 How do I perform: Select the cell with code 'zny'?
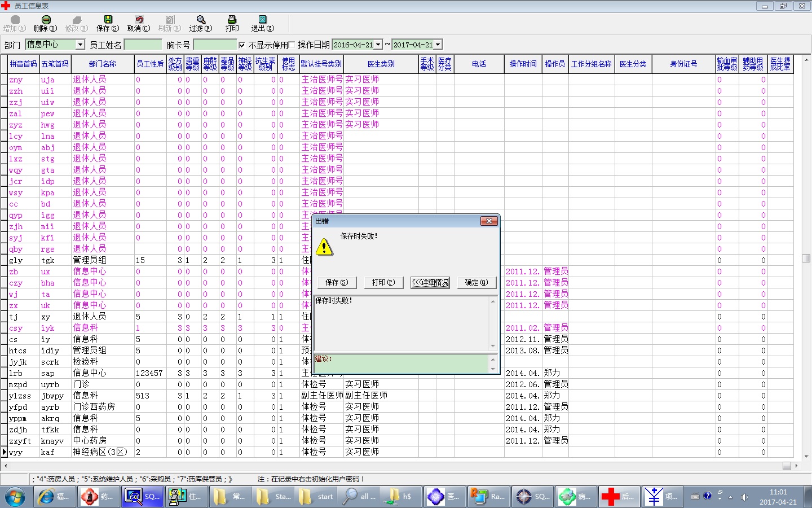[x=23, y=80]
